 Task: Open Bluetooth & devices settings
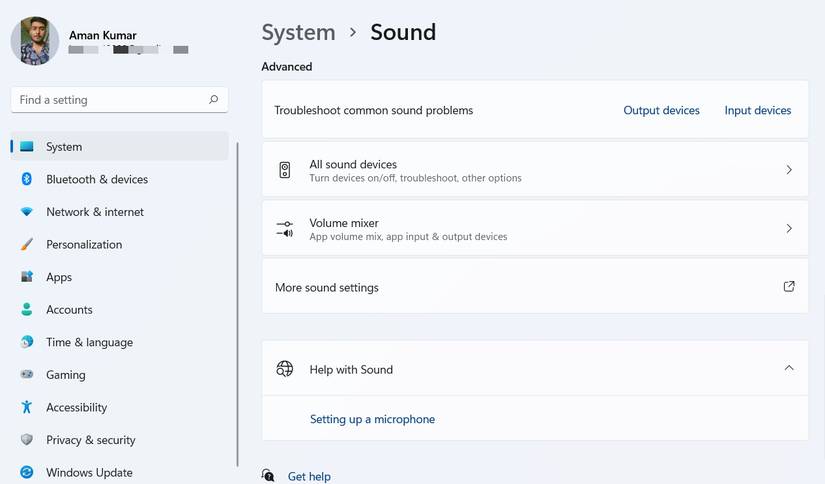[120, 179]
